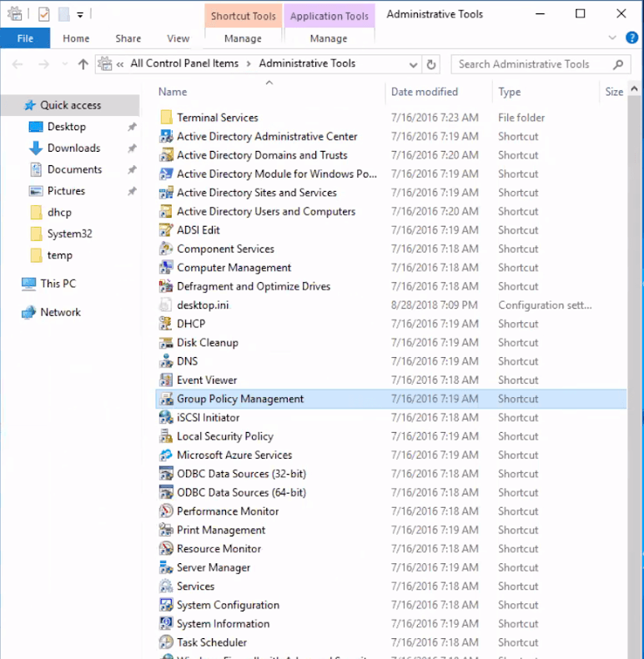Open Pictures in the navigation pane

[x=66, y=191]
